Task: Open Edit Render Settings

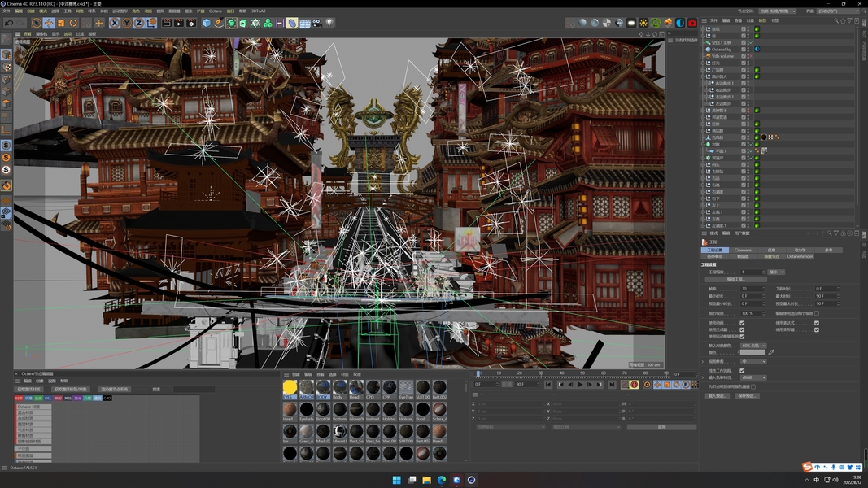Action: pyautogui.click(x=191, y=23)
